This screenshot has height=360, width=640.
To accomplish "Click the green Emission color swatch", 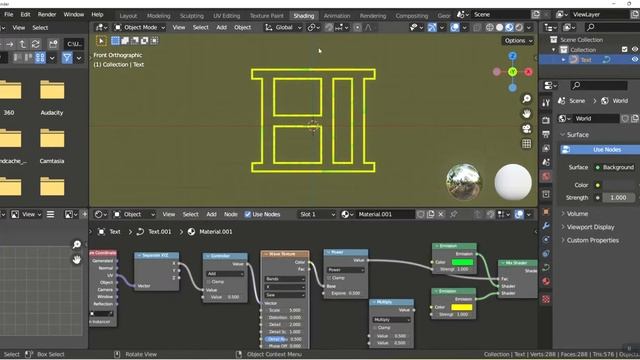I will tap(462, 262).
